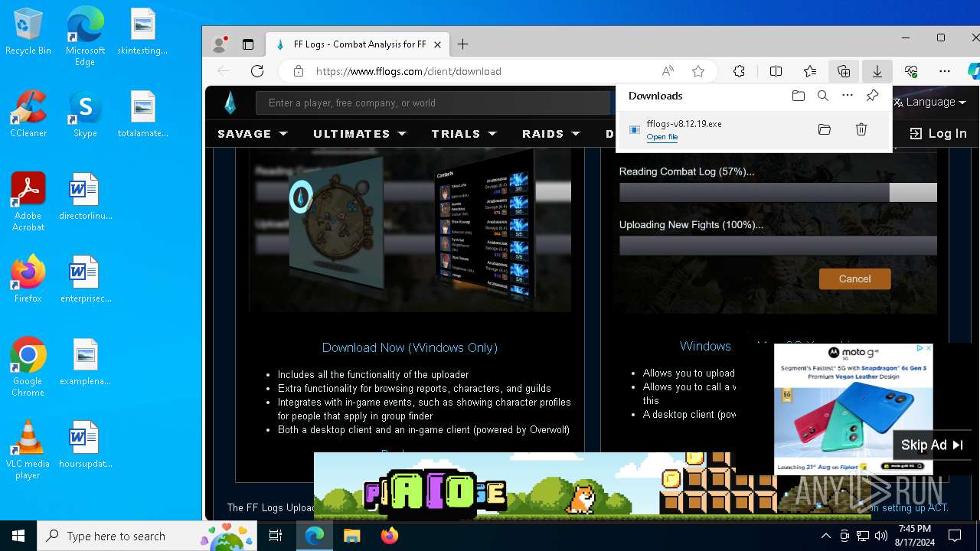The height and width of the screenshot is (551, 980).
Task: Open Google Chrome desktop shortcut
Action: click(x=28, y=367)
